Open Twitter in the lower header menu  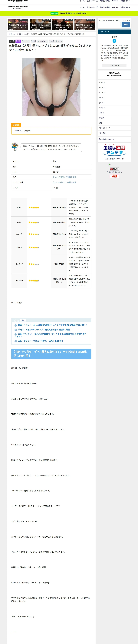point(115,7)
